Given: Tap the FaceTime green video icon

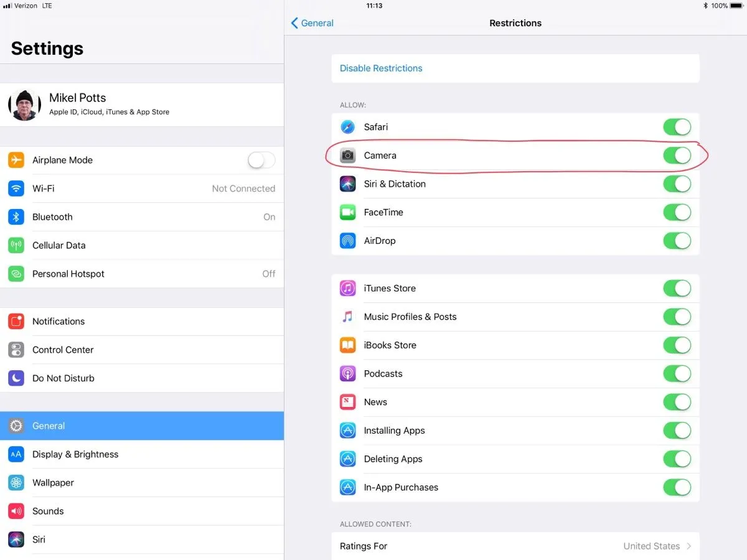Looking at the screenshot, I should [x=347, y=212].
